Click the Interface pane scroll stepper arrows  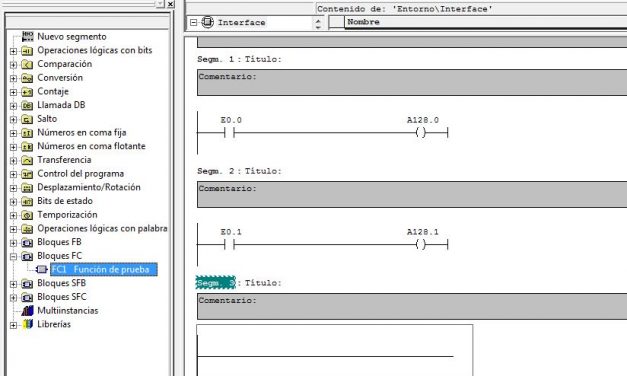coord(318,23)
